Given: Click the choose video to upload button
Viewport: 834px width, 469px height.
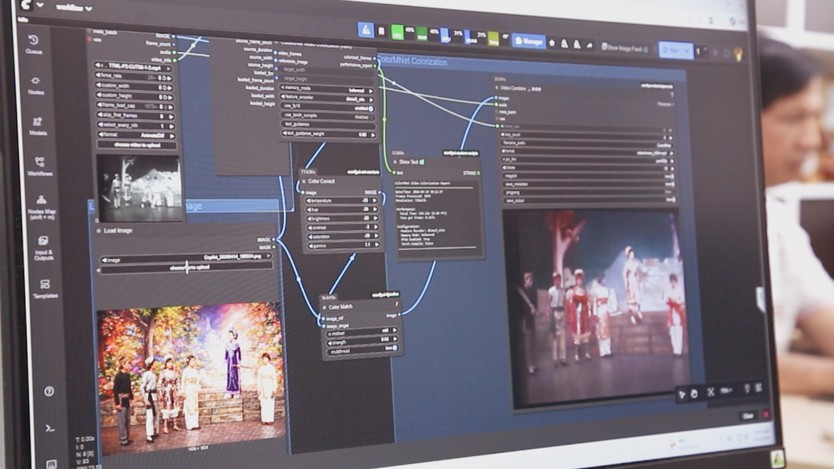Looking at the screenshot, I should pyautogui.click(x=137, y=145).
